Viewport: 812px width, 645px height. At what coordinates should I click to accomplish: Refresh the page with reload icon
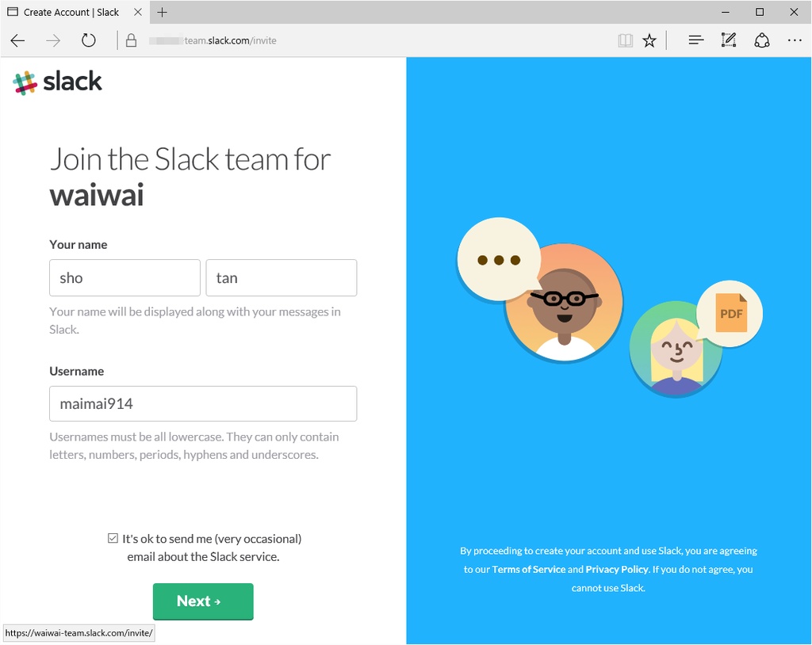89,40
